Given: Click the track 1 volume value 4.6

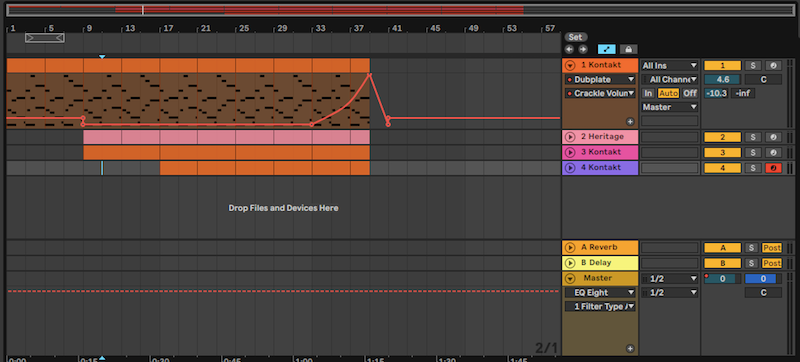Looking at the screenshot, I should [722, 80].
